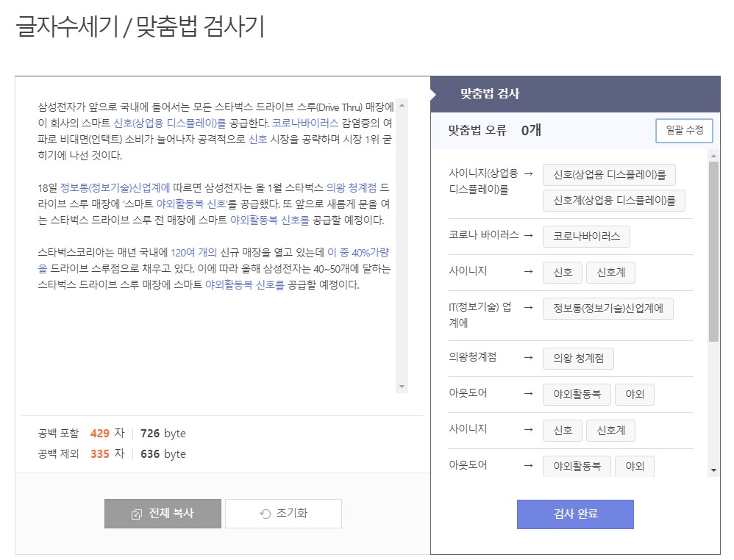Click the 636 byte value
Viewport: 734px width, 560px height.
click(x=163, y=454)
